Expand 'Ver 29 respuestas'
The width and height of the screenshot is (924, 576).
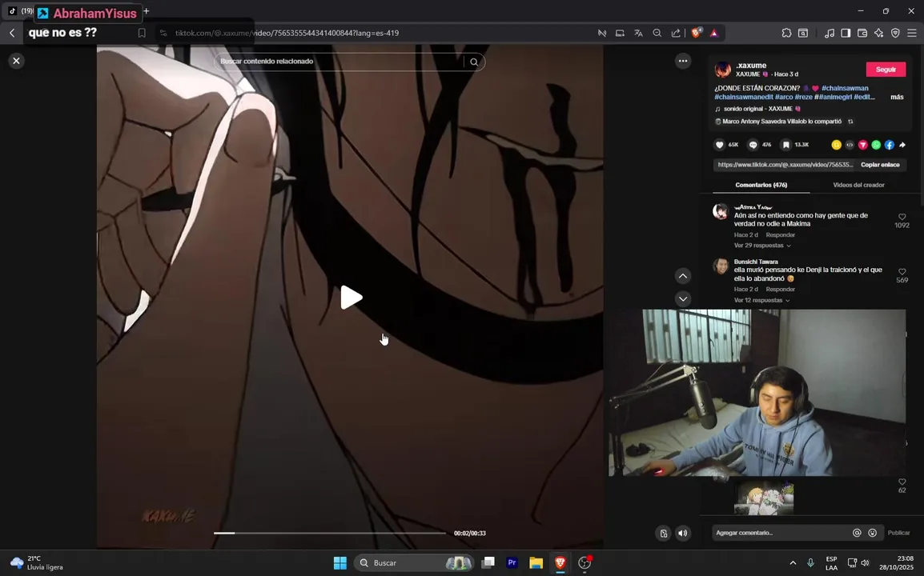[762, 246]
